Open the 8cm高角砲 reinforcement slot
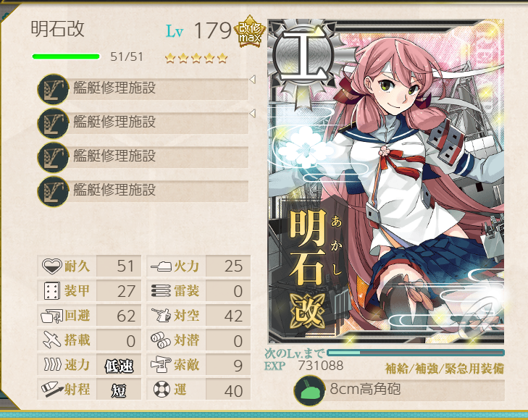The height and width of the screenshot is (420, 528). click(399, 390)
